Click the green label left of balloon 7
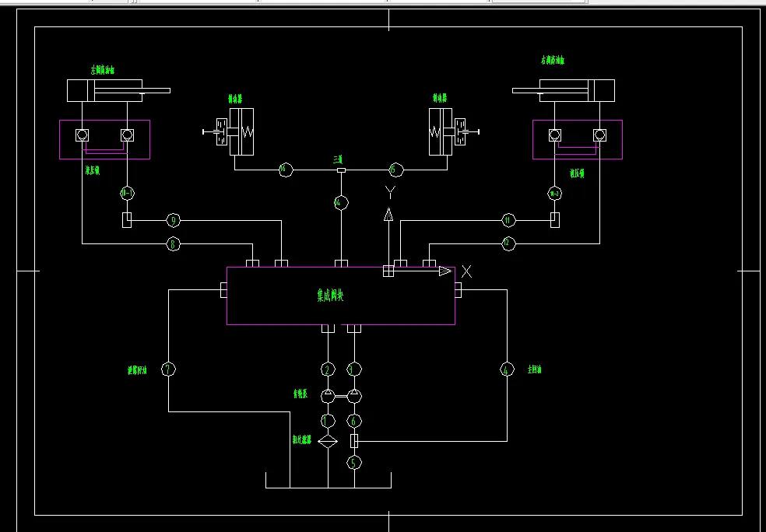The image size is (766, 532). coord(137,370)
